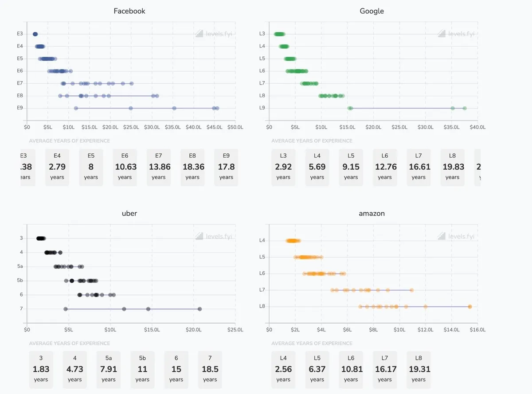532x394 pixels.
Task: Click the rightmost data point on Google L9 row
Action: [465, 108]
